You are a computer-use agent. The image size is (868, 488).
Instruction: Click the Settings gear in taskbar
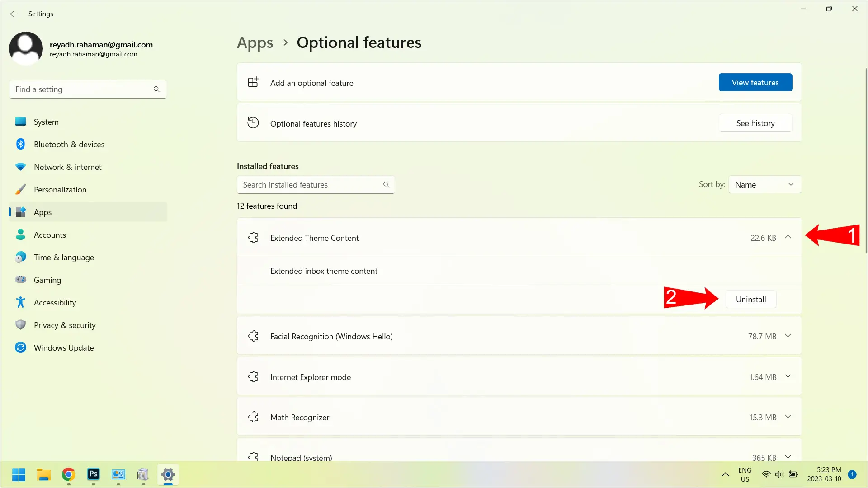click(168, 474)
